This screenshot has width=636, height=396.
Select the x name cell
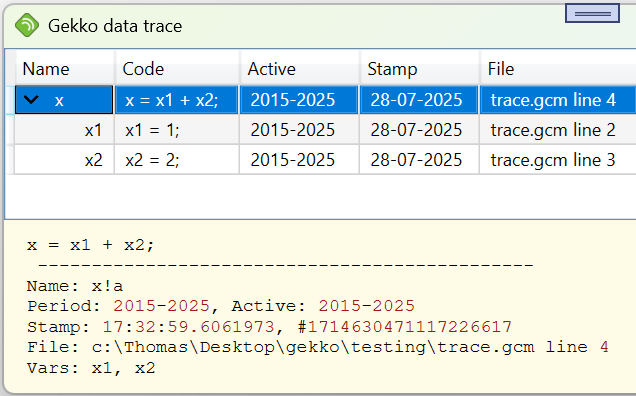[64, 100]
